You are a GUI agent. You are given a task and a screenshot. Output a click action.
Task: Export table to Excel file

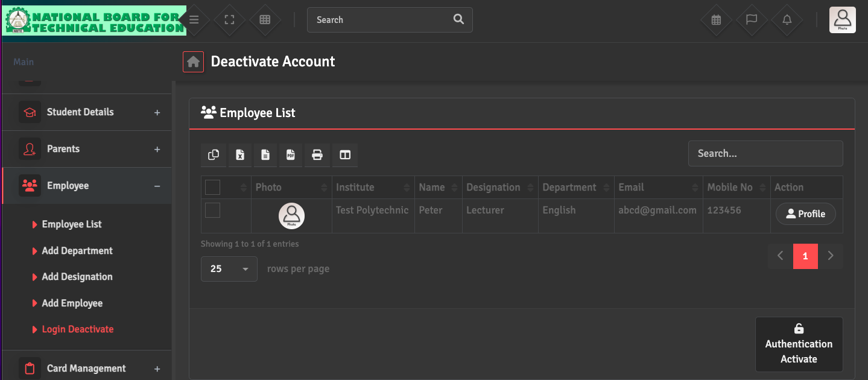(x=239, y=155)
